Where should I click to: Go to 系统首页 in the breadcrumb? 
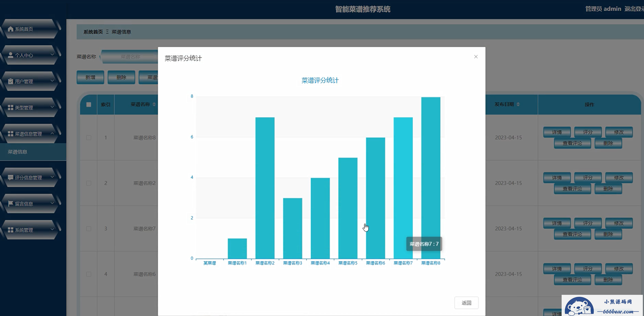[x=93, y=32]
